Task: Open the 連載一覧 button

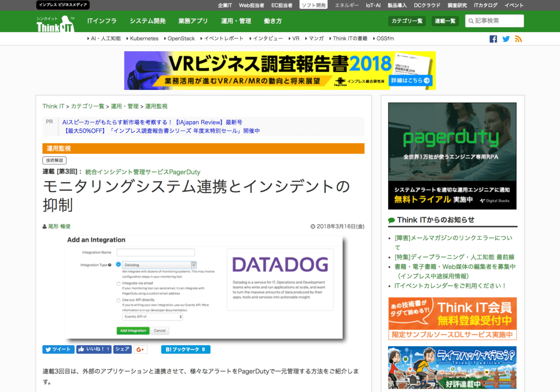Action: [x=445, y=21]
